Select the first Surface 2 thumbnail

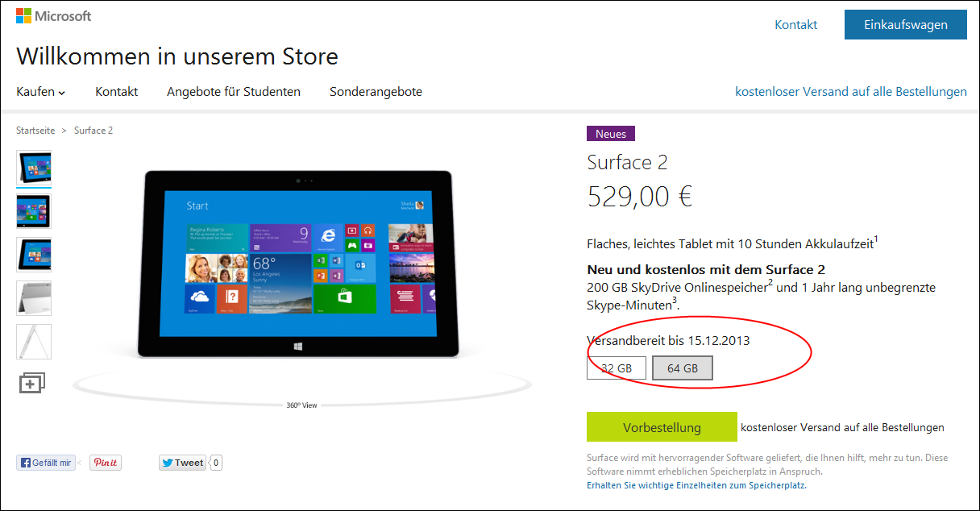click(x=34, y=168)
